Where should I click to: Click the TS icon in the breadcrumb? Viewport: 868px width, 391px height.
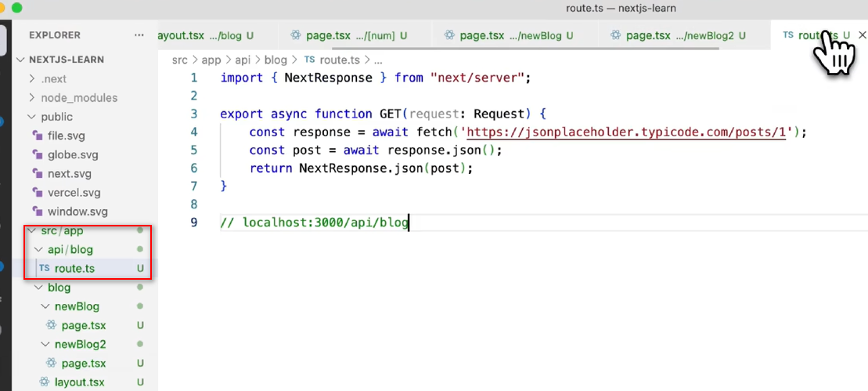[x=309, y=60]
